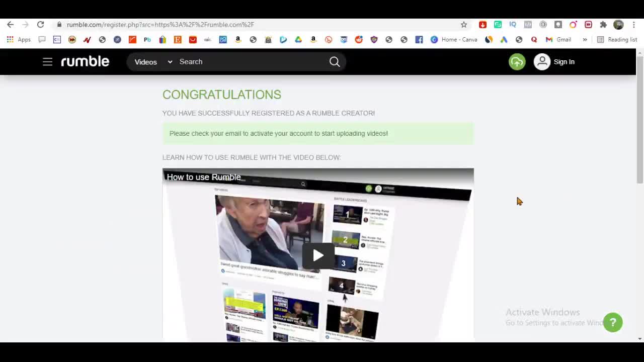Click the 'Please check your email' notice

[x=318, y=133]
